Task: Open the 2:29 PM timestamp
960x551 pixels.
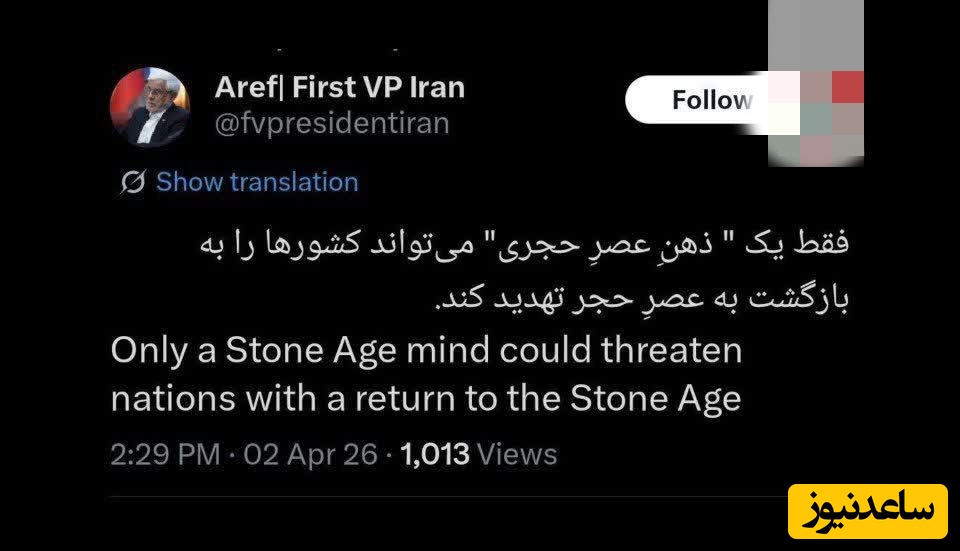Action: tap(165, 454)
